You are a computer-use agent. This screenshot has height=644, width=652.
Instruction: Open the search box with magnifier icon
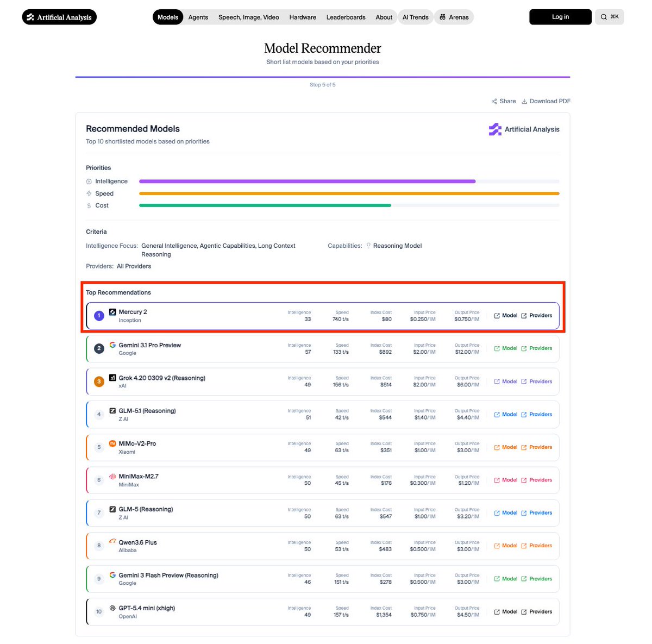click(609, 17)
